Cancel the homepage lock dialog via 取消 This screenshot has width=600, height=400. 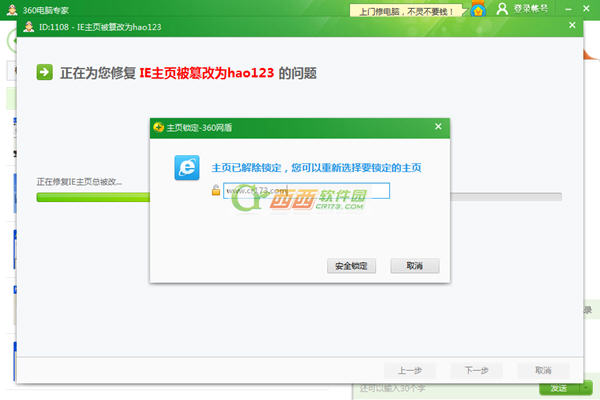click(415, 266)
